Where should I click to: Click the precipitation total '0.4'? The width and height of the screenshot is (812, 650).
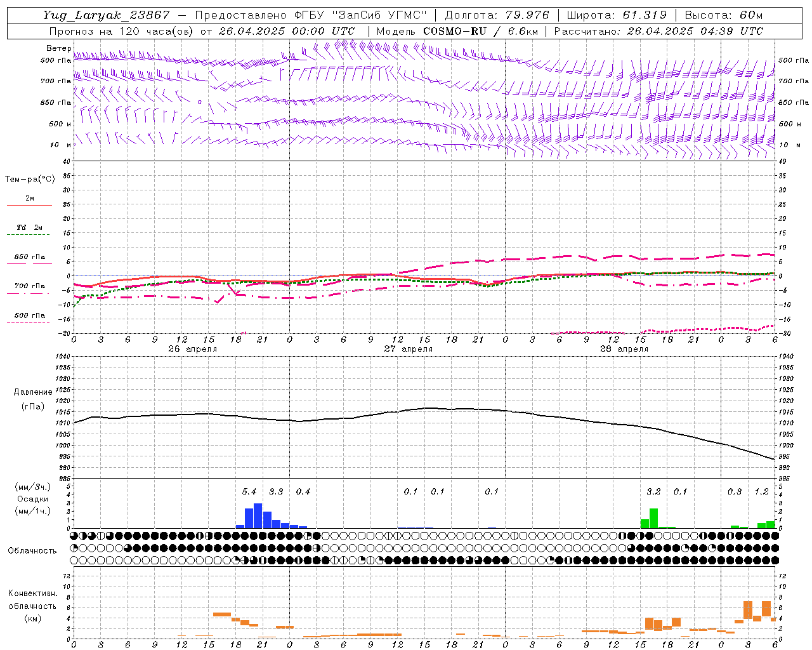point(303,492)
